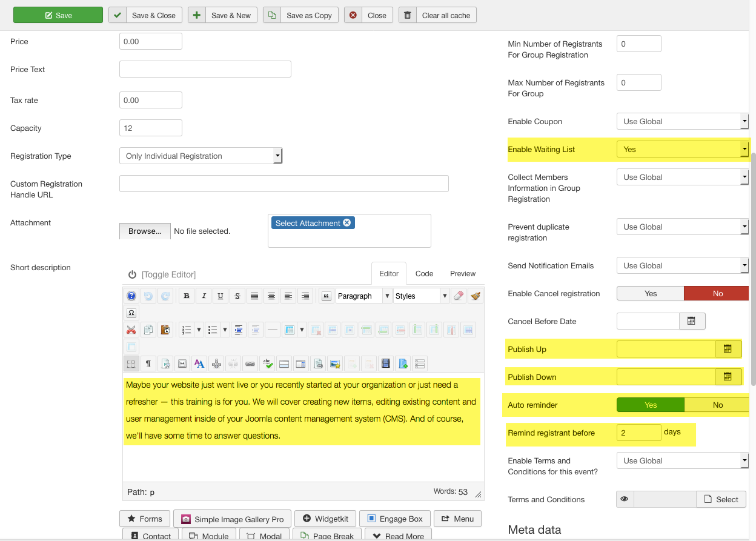Open the Publish Up calendar picker
This screenshot has height=541, width=756.
(x=728, y=349)
